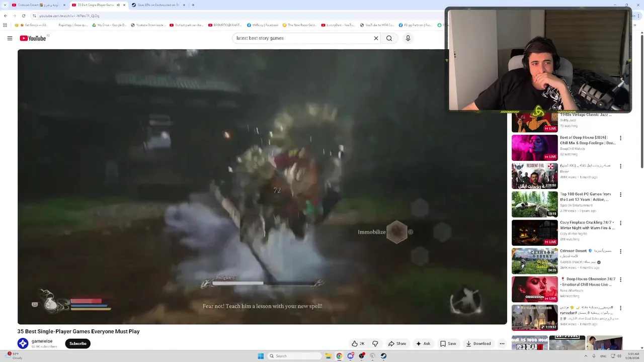The height and width of the screenshot is (362, 644).
Task: Open the Youtube Downloader bookmark
Action: [x=148, y=25]
